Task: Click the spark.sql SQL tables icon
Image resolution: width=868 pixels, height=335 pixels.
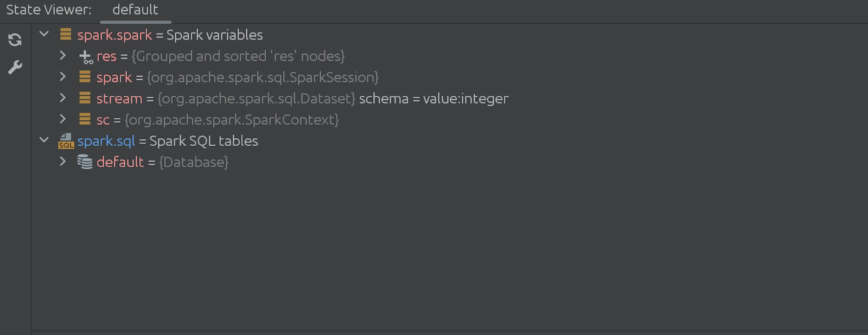Action: pos(66,141)
